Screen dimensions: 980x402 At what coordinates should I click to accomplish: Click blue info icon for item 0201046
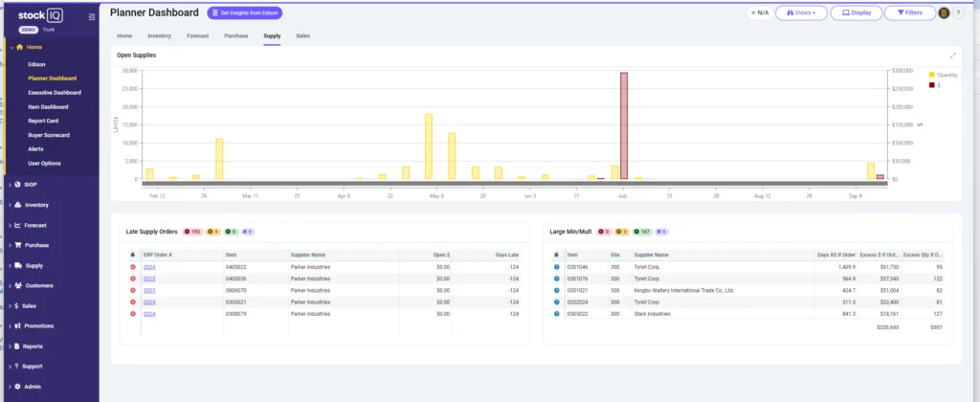coord(556,267)
